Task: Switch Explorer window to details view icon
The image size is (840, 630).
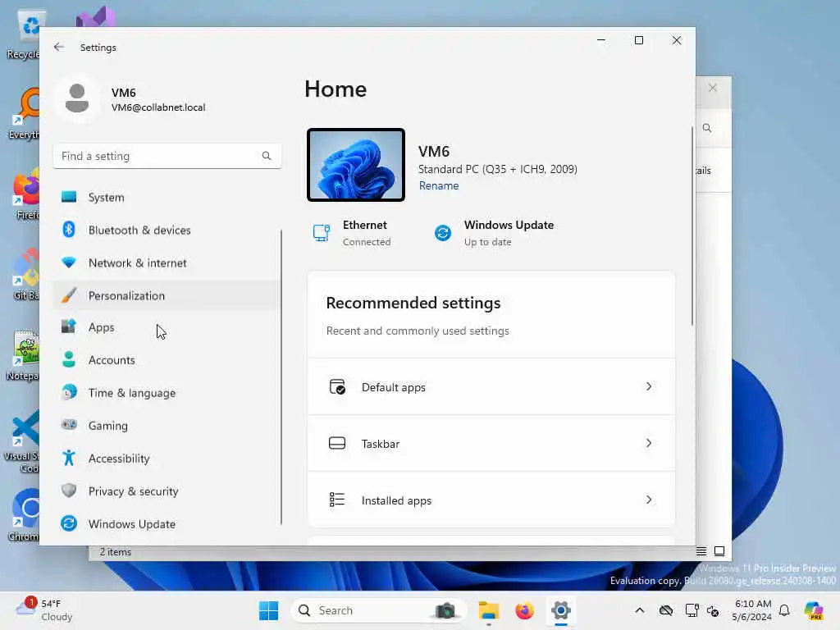Action: 701,551
